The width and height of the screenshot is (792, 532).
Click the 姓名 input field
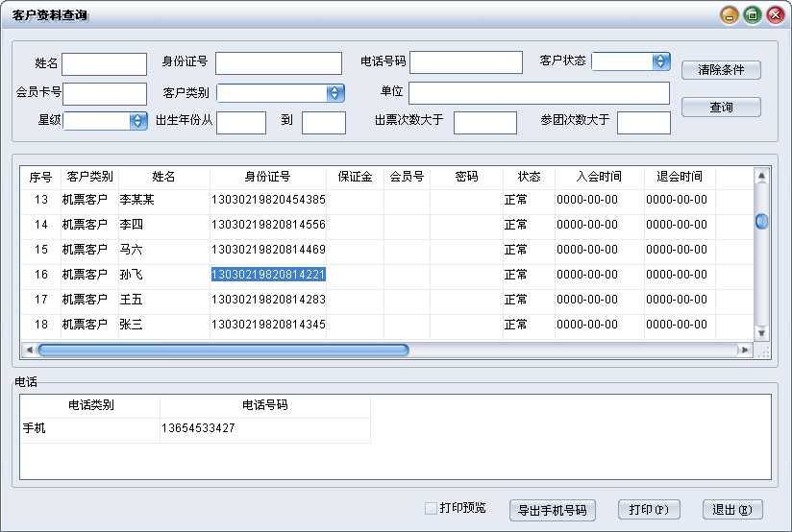click(x=104, y=64)
